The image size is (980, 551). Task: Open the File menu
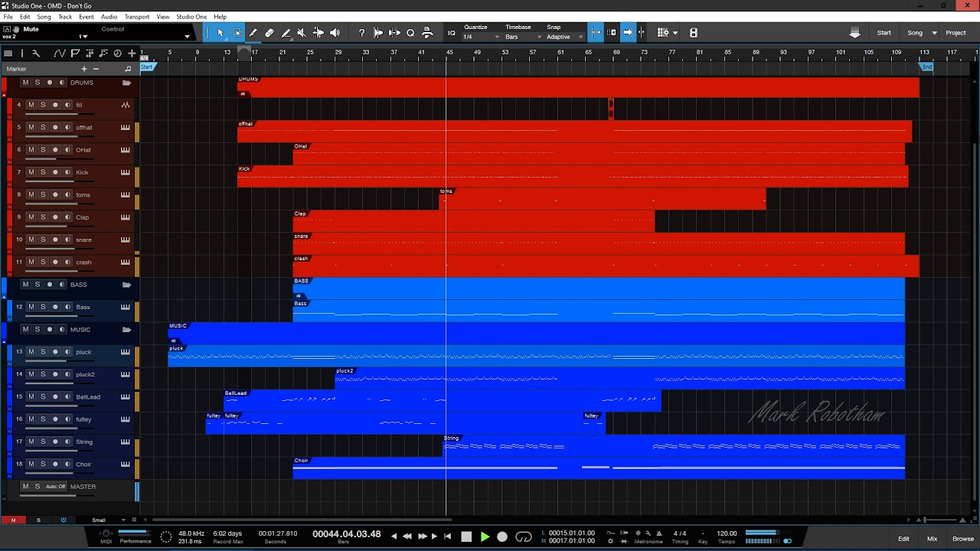coord(8,17)
